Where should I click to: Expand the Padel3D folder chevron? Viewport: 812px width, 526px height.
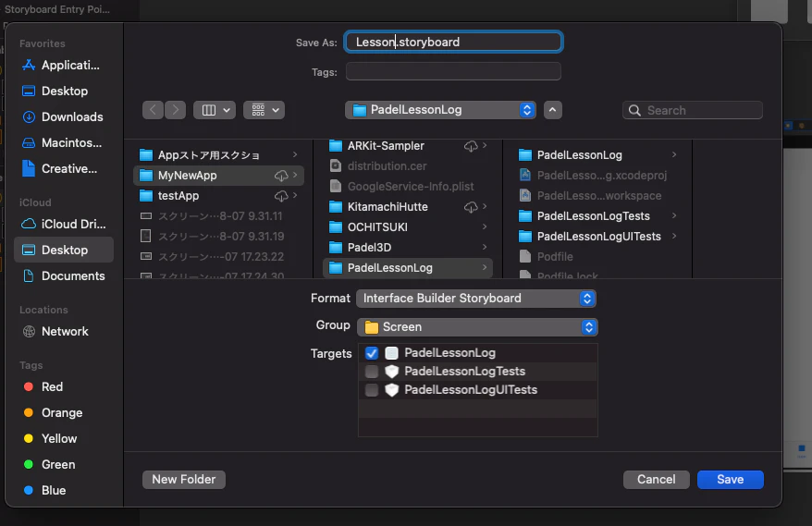point(485,247)
